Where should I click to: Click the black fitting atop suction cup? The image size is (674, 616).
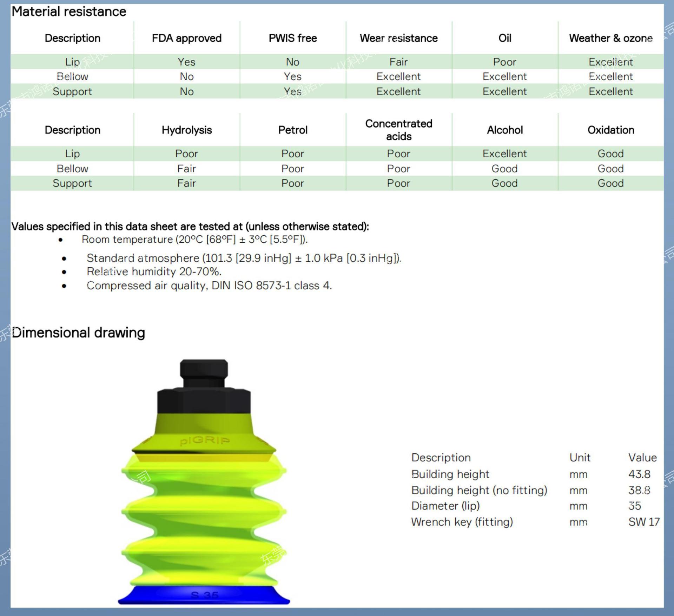coord(204,386)
